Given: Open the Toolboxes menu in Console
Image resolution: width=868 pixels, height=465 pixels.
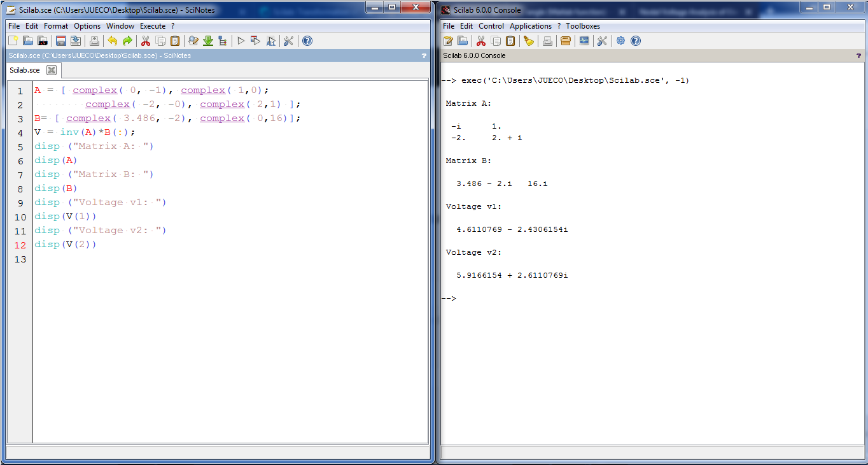Looking at the screenshot, I should (583, 26).
